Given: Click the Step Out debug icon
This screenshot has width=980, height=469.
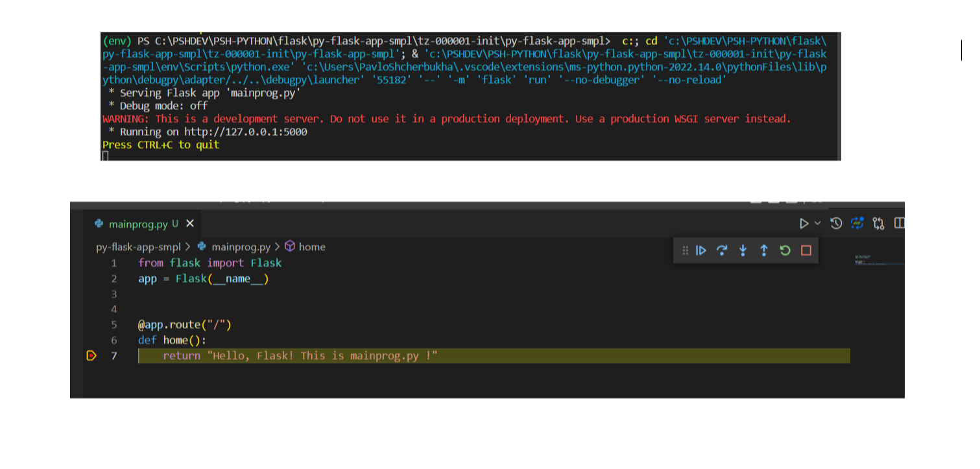Looking at the screenshot, I should coord(764,250).
